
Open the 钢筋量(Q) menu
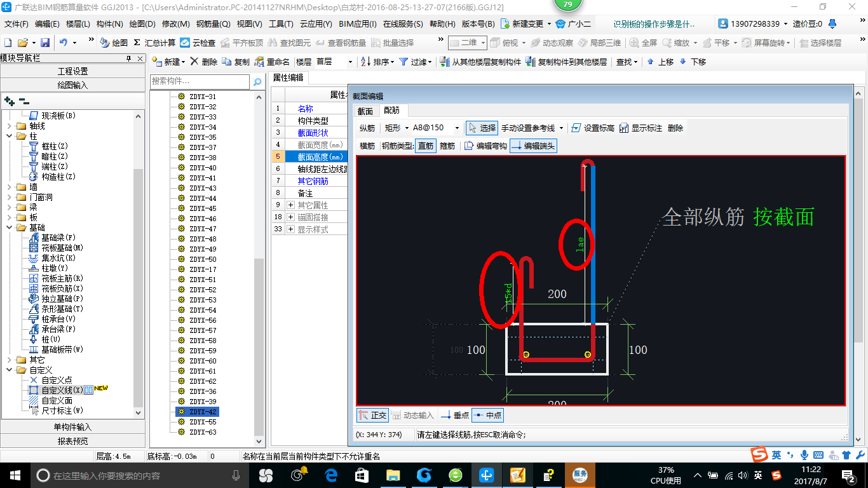(213, 24)
